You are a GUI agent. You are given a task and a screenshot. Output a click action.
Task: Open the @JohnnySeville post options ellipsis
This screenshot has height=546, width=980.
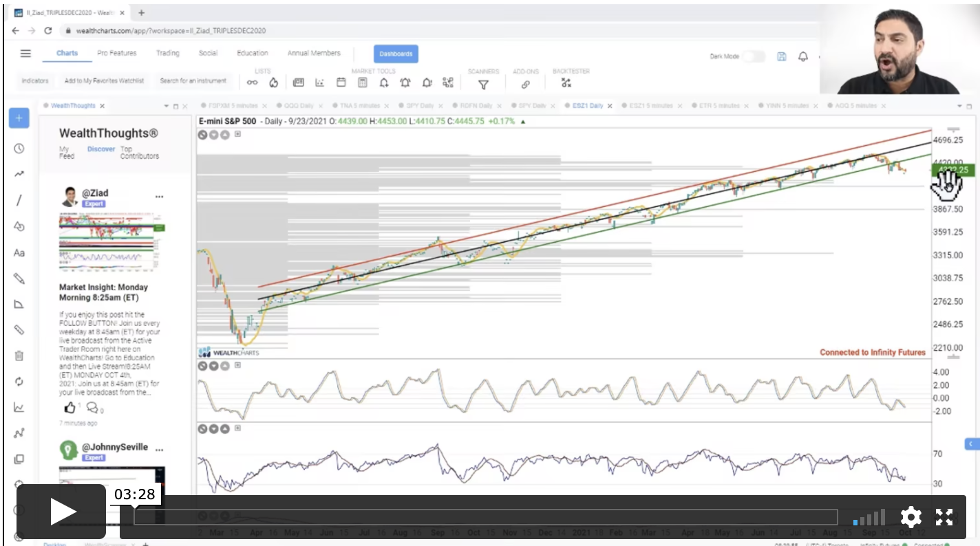click(x=159, y=450)
